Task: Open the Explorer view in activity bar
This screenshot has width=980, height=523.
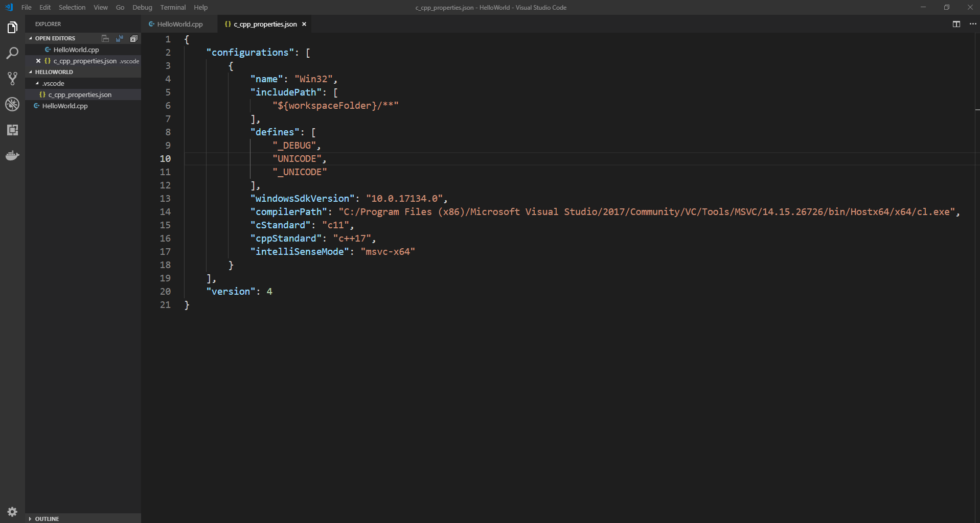Action: tap(12, 28)
